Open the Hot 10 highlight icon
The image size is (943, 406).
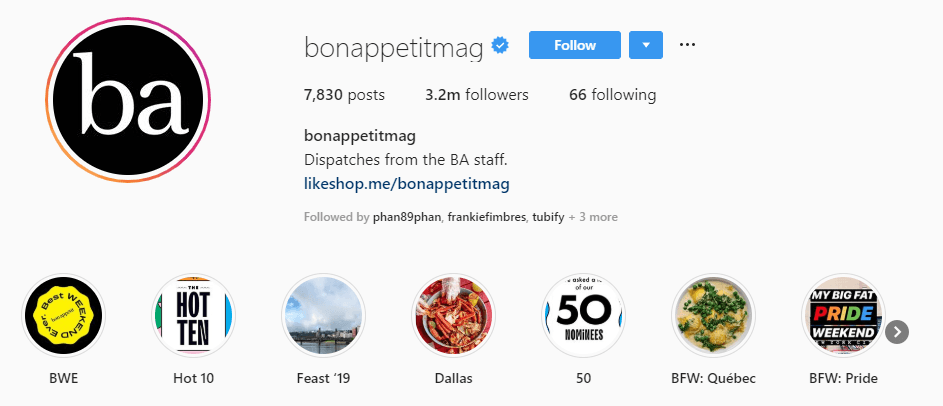(x=193, y=317)
